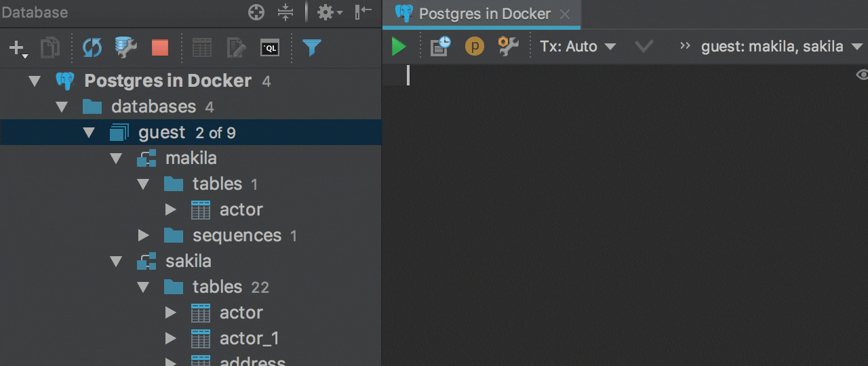Viewport: 868px width, 366px height.
Task: Collapse the sakila schema node
Action: 116,262
